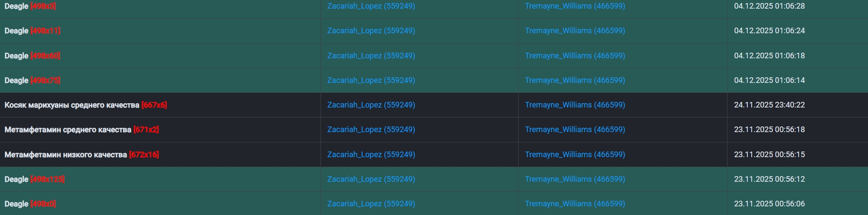This screenshot has width=868, height=215.
Task: Click the timestamp 23.11.2025 00:56:06
Action: pyautogui.click(x=769, y=204)
